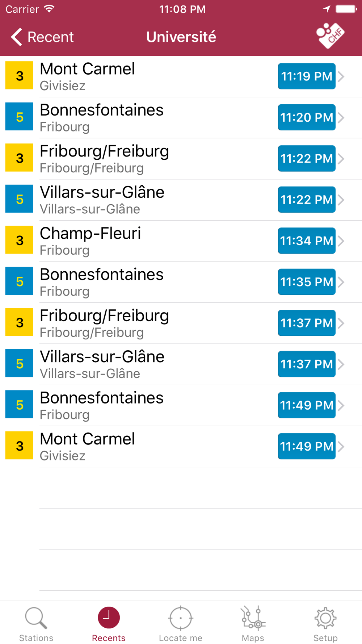Switch to the Maps tab label
Image resolution: width=362 pixels, height=644 pixels.
(x=253, y=638)
